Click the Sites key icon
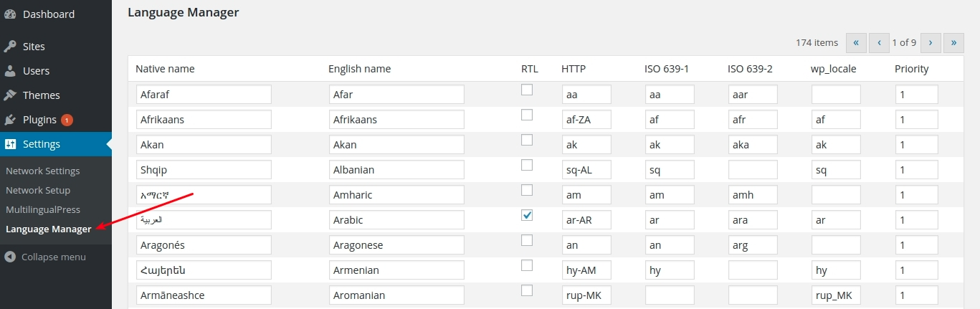This screenshot has height=309, width=980. click(11, 47)
